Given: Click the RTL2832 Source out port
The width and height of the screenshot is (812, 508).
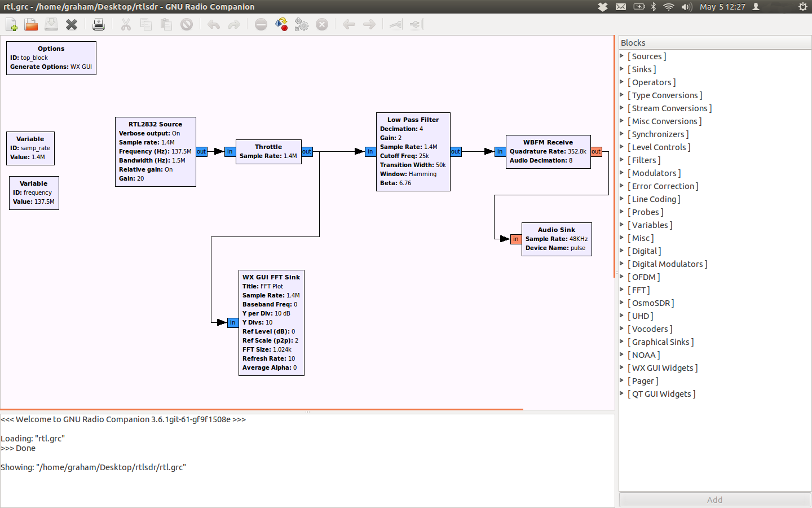Looking at the screenshot, I should point(201,151).
